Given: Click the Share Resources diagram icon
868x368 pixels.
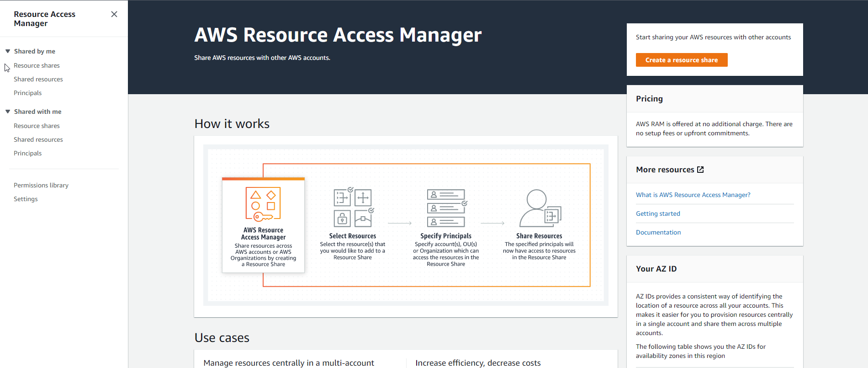Looking at the screenshot, I should (540, 208).
